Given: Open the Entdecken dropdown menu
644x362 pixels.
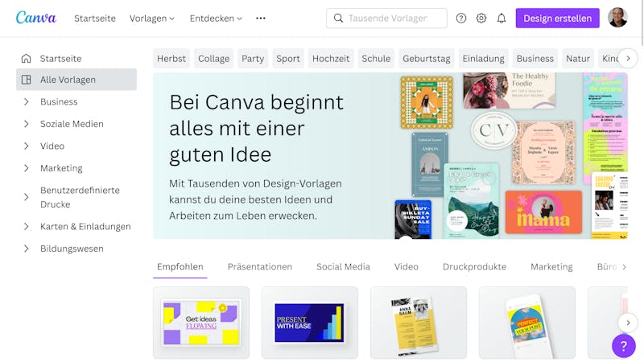Looking at the screenshot, I should point(216,18).
